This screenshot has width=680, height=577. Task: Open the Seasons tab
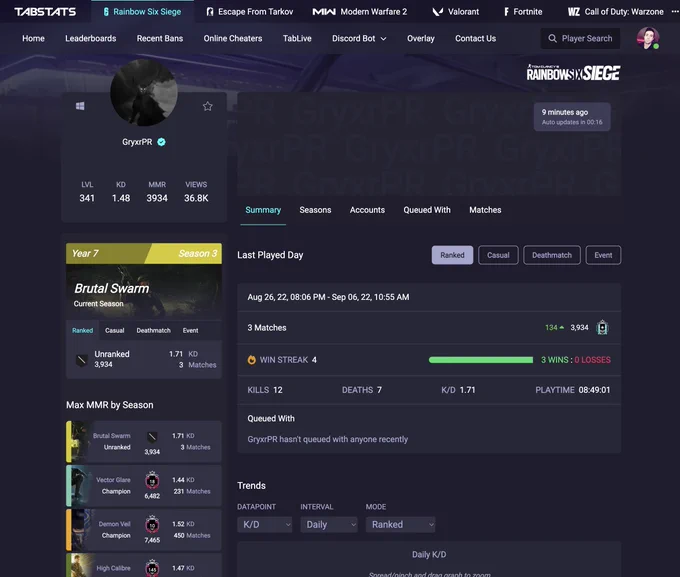315,210
